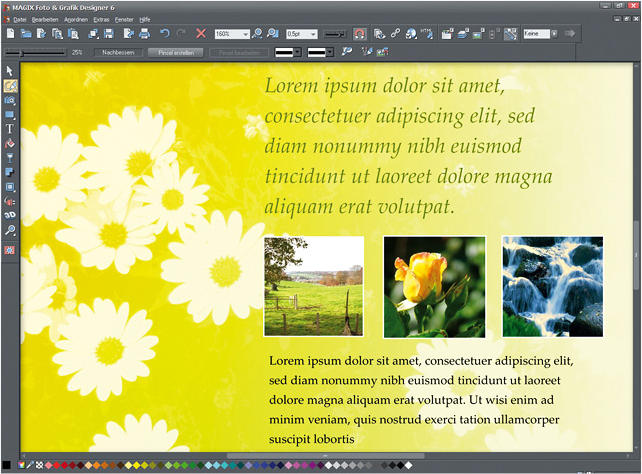Viewport: 642px width, 474px height.
Task: Select the Zoom magnifier tool
Action: tap(10, 230)
